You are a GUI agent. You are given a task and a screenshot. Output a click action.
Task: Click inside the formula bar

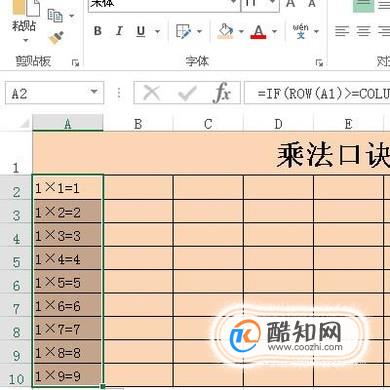(x=317, y=93)
